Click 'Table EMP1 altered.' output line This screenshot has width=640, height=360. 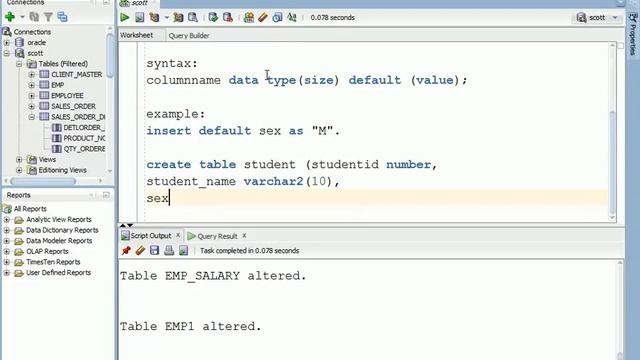click(190, 326)
